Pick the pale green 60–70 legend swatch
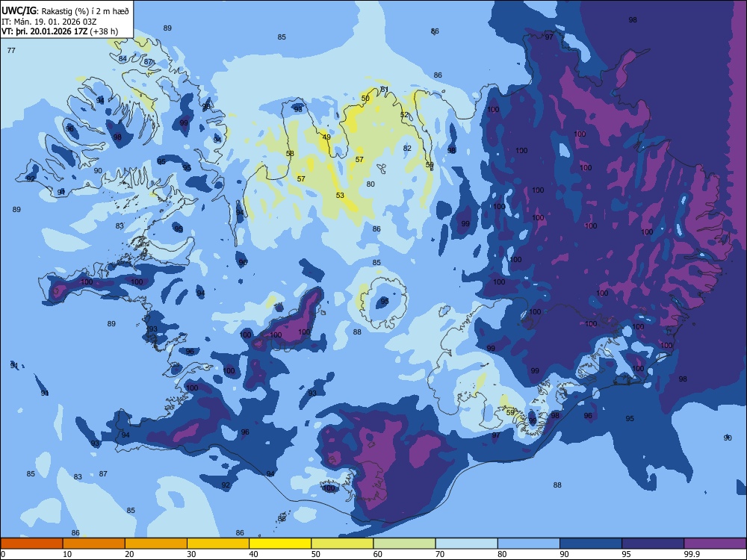Screen dimensions: 747x560 404,544
